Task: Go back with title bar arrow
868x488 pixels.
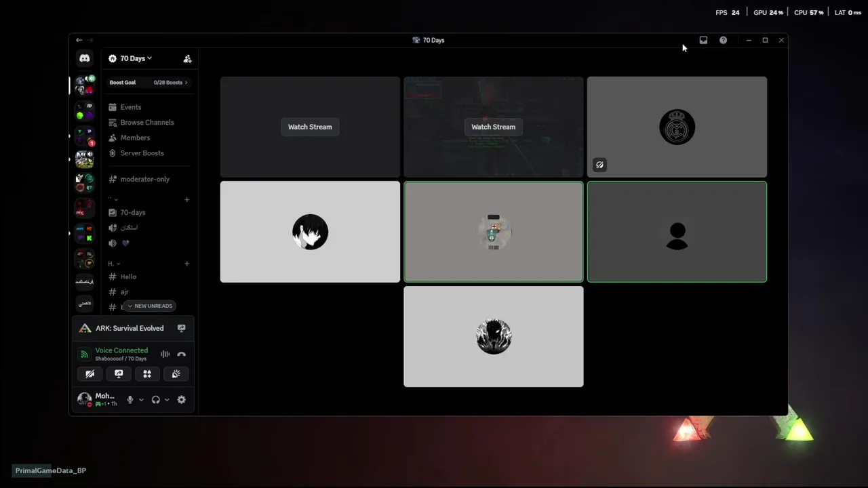Action: [79, 40]
